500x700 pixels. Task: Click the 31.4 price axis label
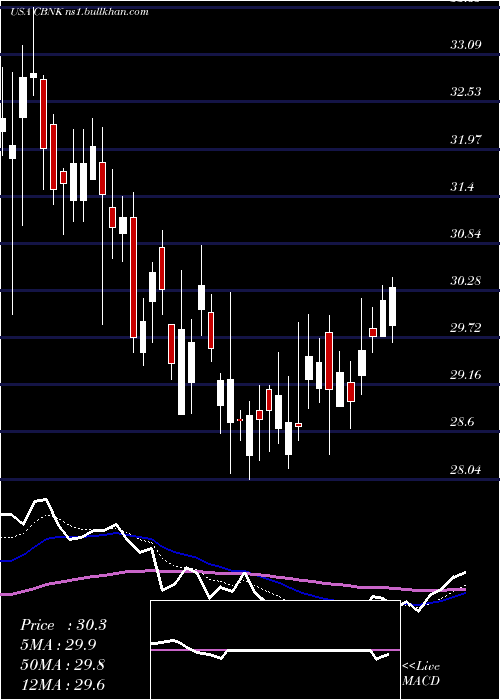click(x=462, y=187)
